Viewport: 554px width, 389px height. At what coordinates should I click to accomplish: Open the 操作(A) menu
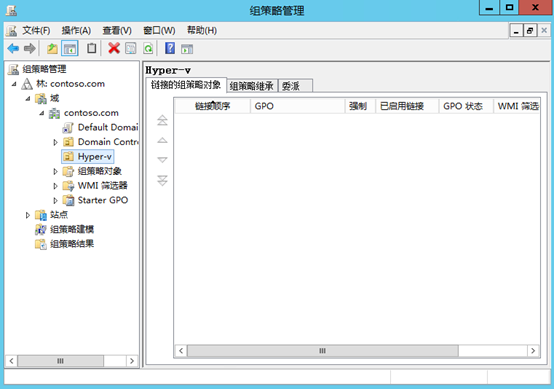point(76,31)
